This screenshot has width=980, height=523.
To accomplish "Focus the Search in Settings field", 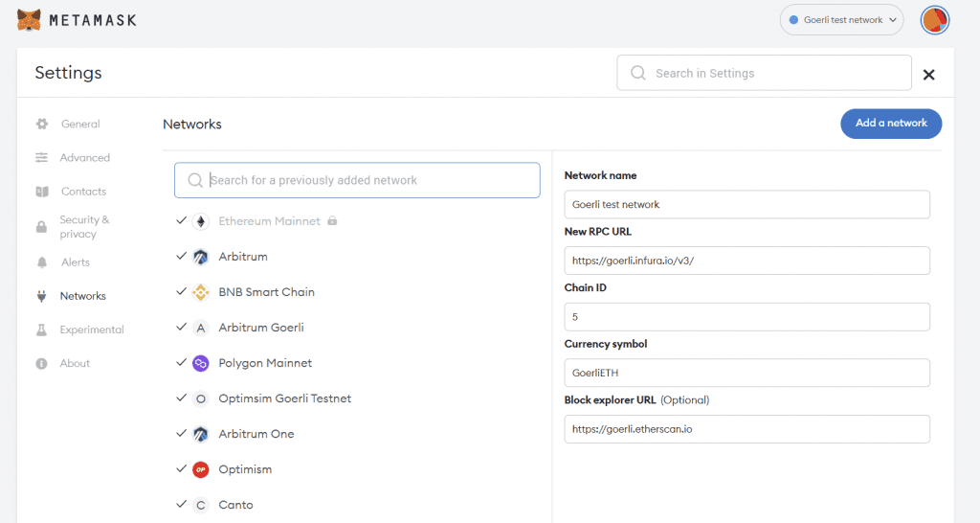I will (x=764, y=73).
